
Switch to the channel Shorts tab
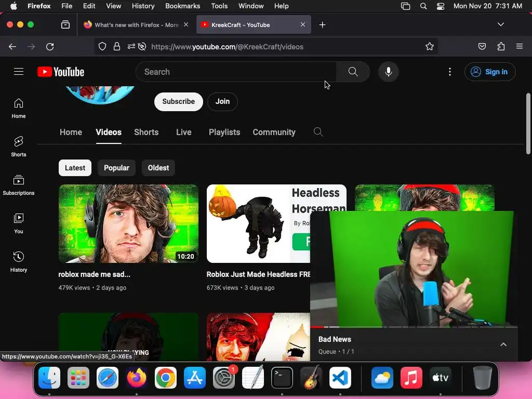(146, 132)
